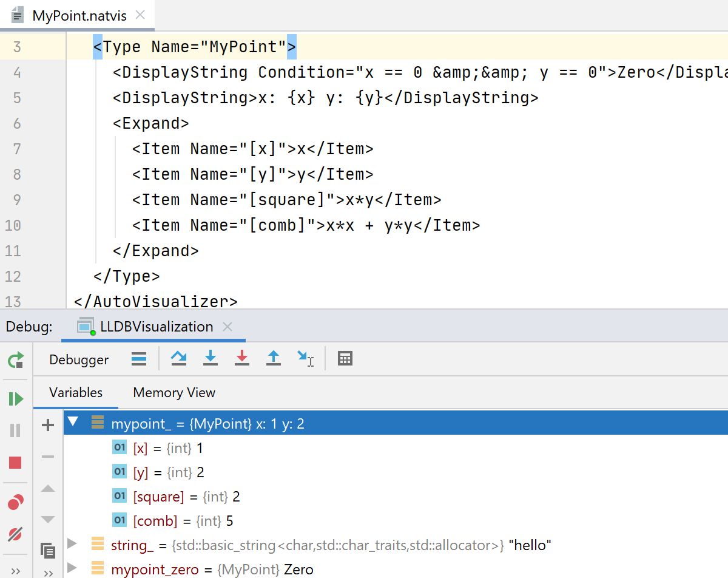Collapse the mypoint_ variable node
728x578 pixels.
[x=73, y=422]
